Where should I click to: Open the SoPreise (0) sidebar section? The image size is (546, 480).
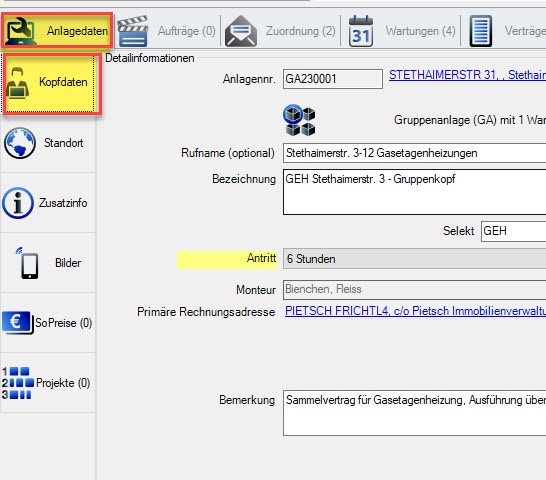[x=48, y=323]
